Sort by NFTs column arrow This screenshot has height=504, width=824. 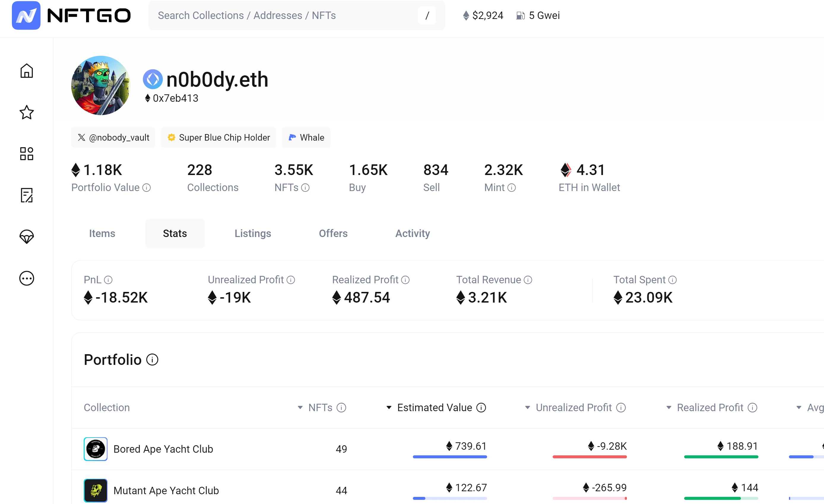click(300, 407)
